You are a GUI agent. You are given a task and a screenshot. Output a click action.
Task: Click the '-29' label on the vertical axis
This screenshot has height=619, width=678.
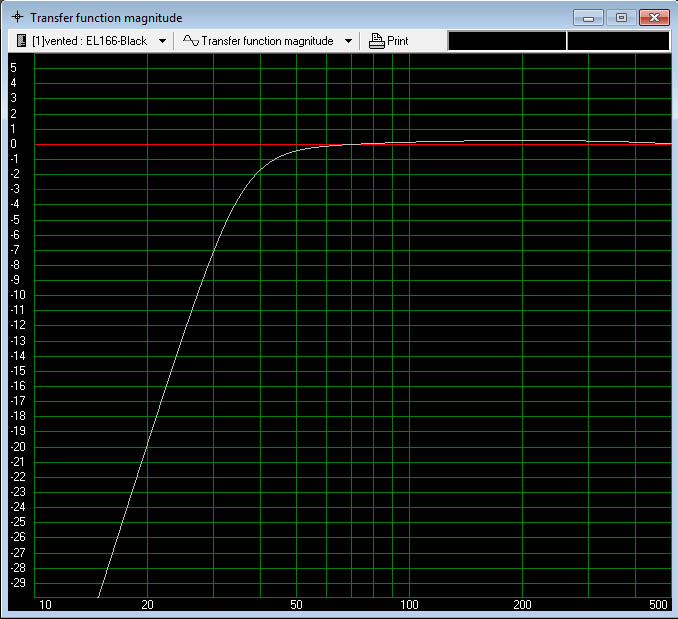pos(18,583)
